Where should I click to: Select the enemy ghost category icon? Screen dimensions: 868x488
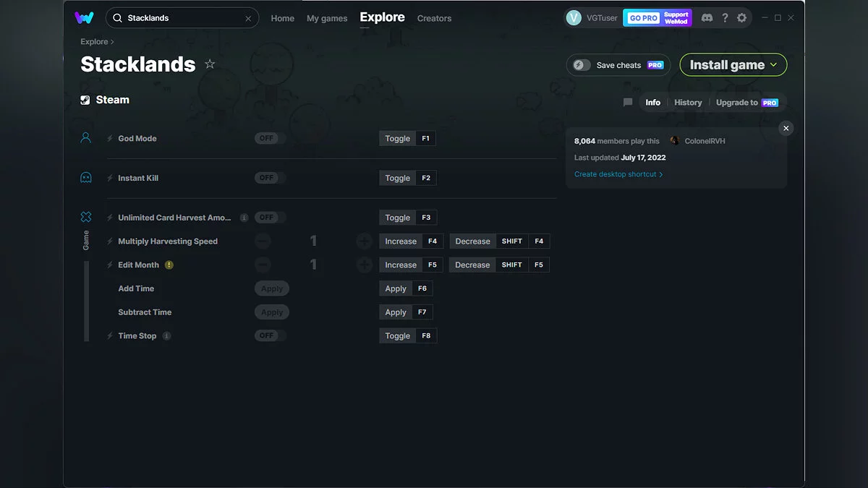pyautogui.click(x=86, y=177)
